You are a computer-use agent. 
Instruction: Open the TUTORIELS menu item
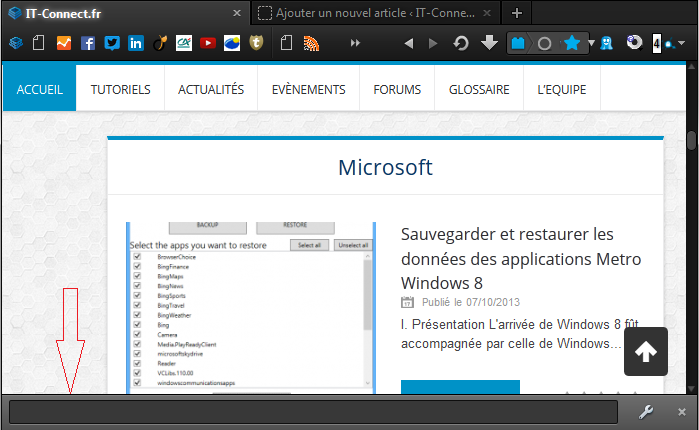120,89
